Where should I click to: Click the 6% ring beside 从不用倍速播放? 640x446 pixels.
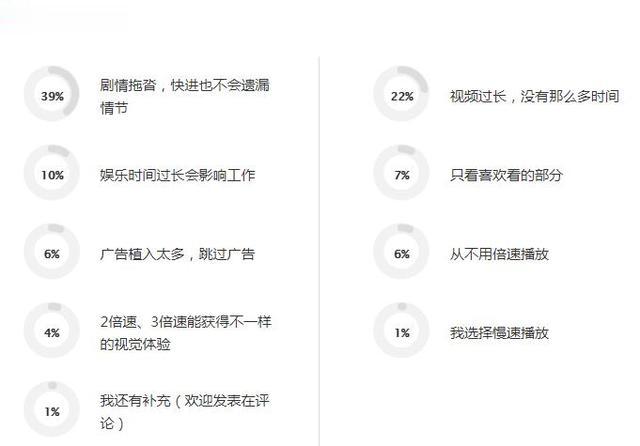401,251
